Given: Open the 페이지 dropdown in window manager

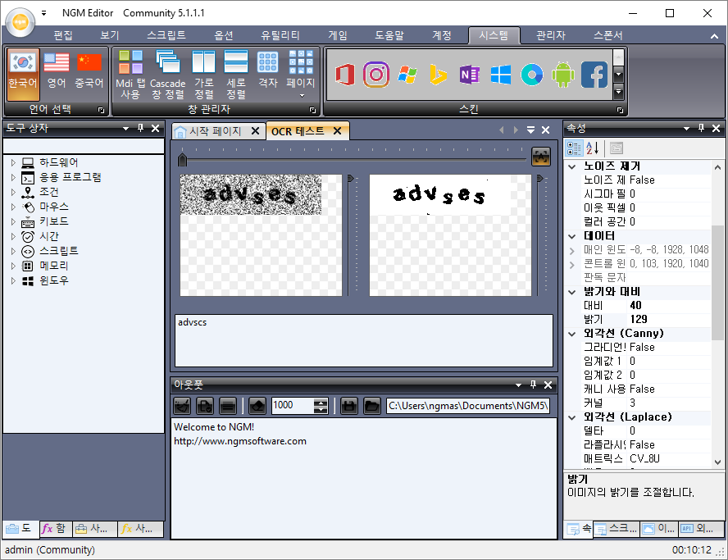Looking at the screenshot, I should tap(301, 75).
